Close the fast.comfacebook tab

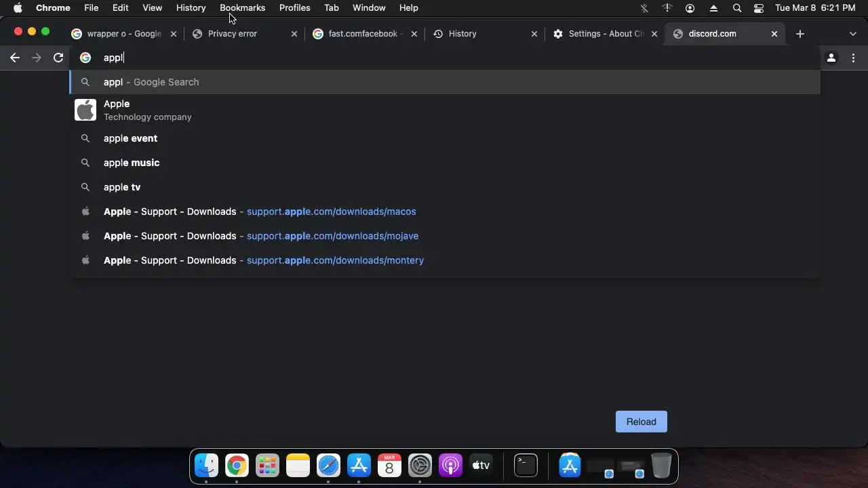tap(414, 34)
